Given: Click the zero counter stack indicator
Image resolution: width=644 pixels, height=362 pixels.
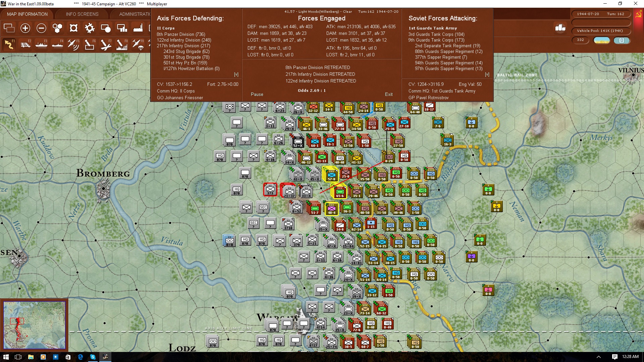Looking at the screenshot, I should pos(622,40).
